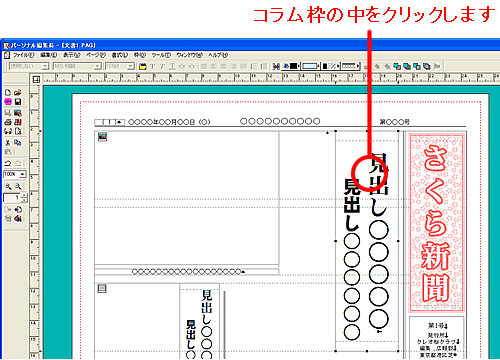Image resolution: width=500 pixels, height=360 pixels.
Task: Open the ヘルプ menu
Action: (x=218, y=55)
